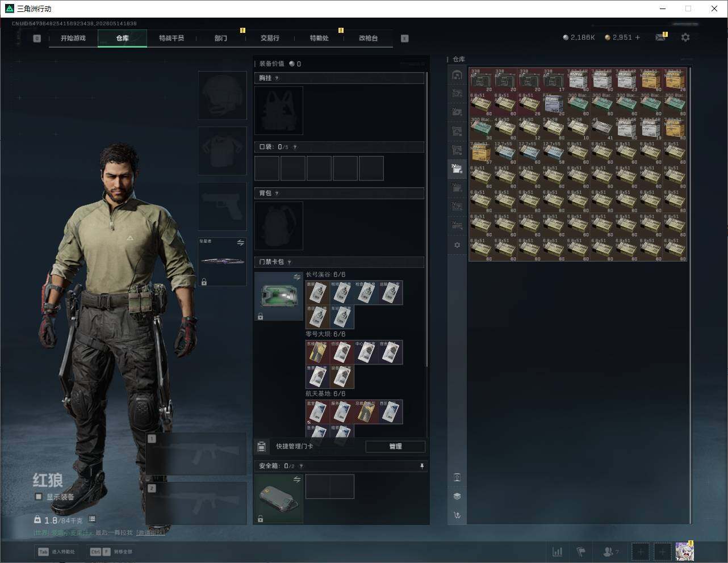
Task: Select the active IV storage box tab
Action: tap(457, 168)
